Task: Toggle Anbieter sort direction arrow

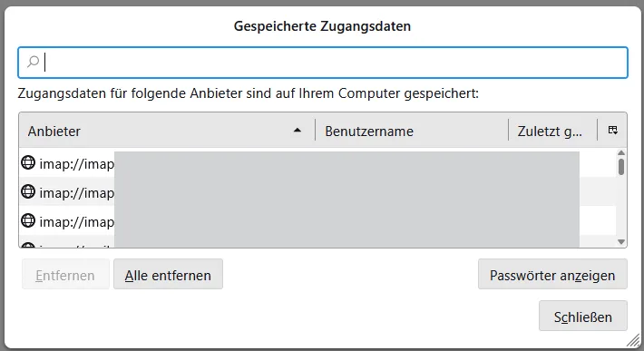Action: (x=298, y=131)
